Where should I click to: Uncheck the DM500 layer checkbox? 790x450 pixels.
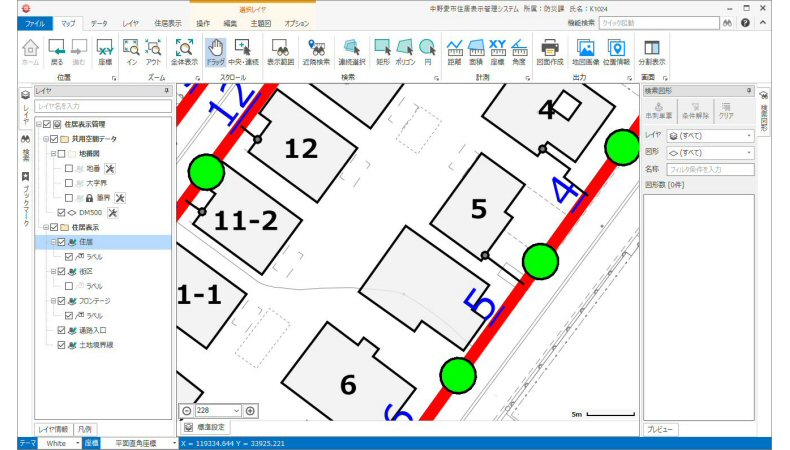[61, 212]
